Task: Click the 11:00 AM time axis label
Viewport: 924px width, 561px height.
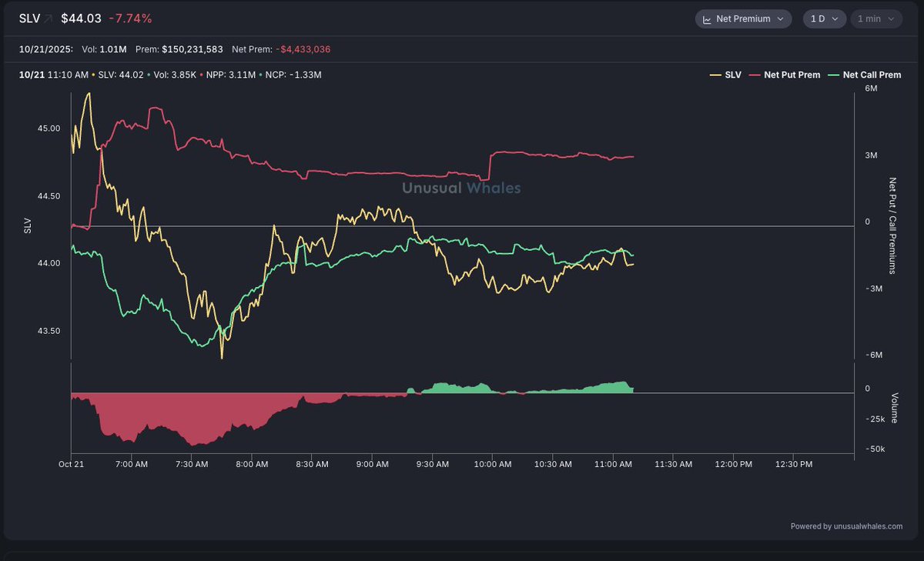Action: pos(614,464)
